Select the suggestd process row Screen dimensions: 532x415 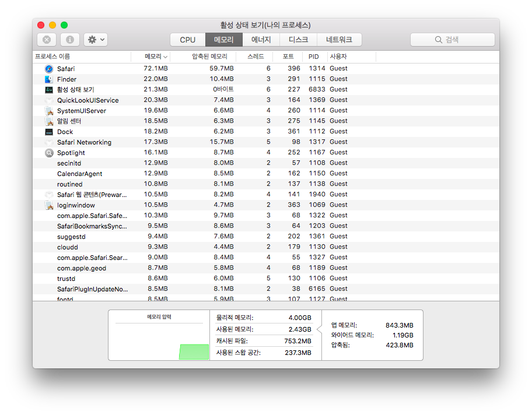[x=266, y=237]
